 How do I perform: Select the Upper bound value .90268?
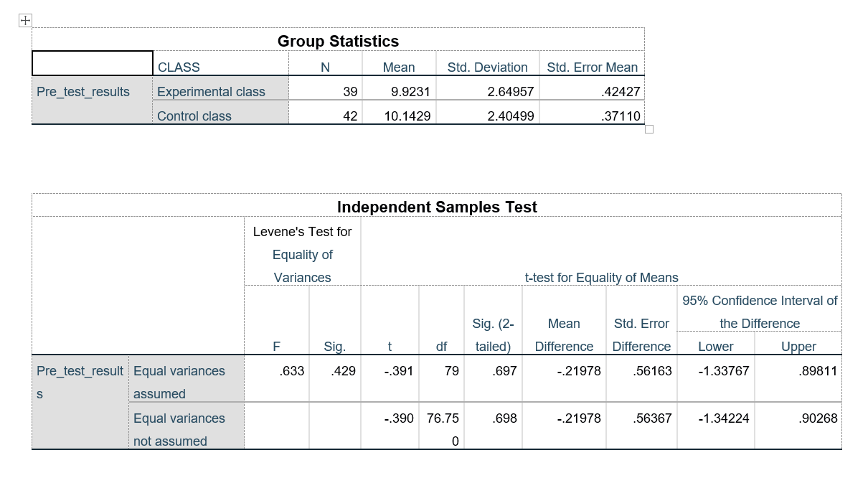point(817,418)
